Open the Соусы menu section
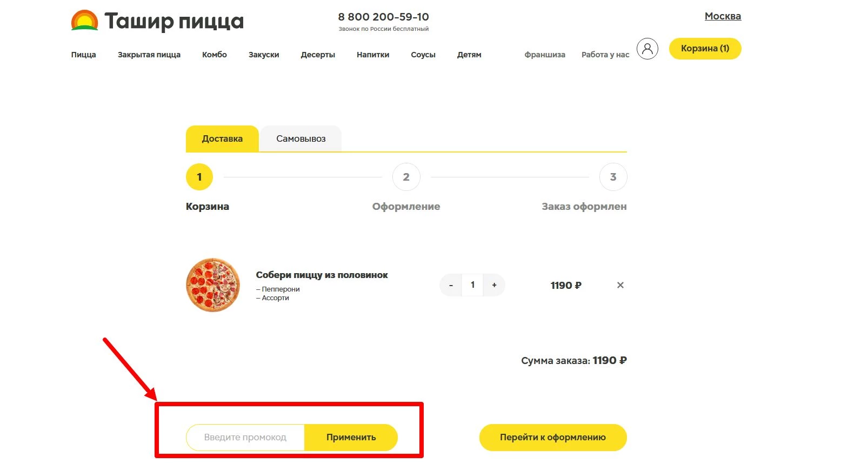 click(423, 54)
